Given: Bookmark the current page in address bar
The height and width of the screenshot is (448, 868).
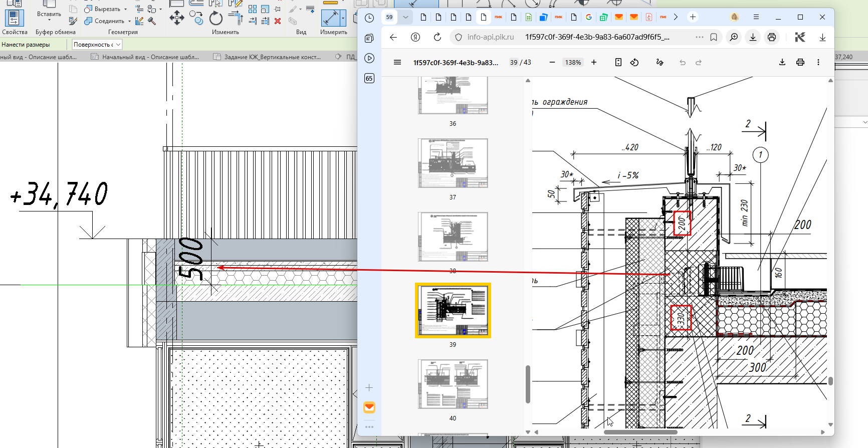Looking at the screenshot, I should [x=714, y=37].
